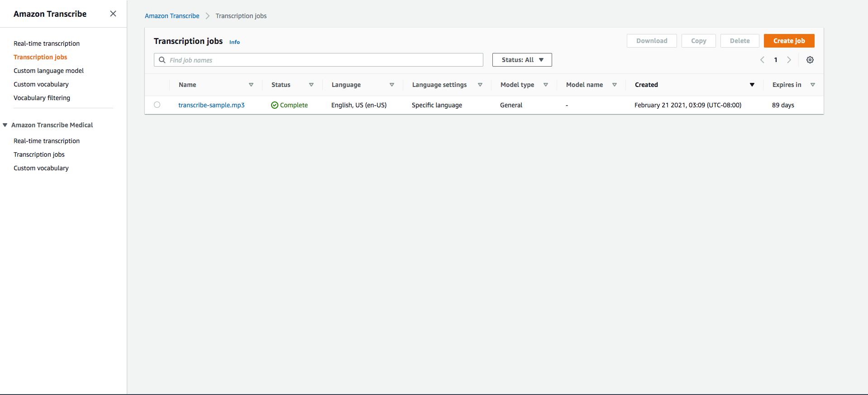Sort by Name column arrow
The width and height of the screenshot is (868, 395).
[251, 85]
